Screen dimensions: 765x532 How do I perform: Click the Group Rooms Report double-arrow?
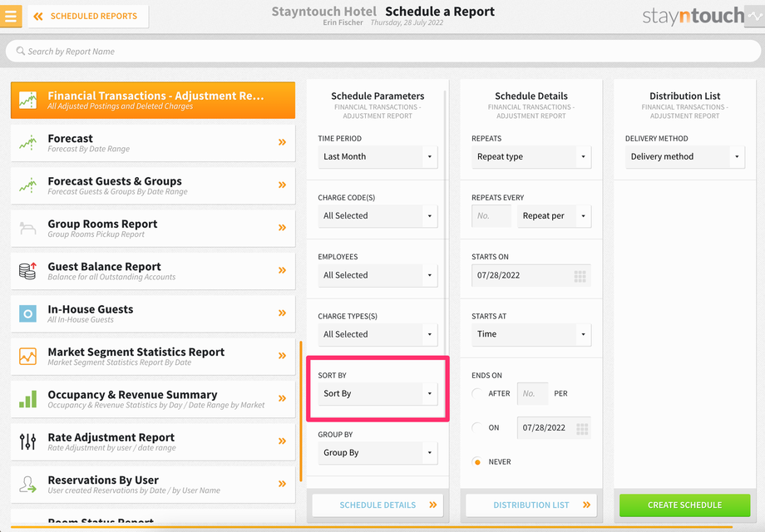pyautogui.click(x=282, y=228)
